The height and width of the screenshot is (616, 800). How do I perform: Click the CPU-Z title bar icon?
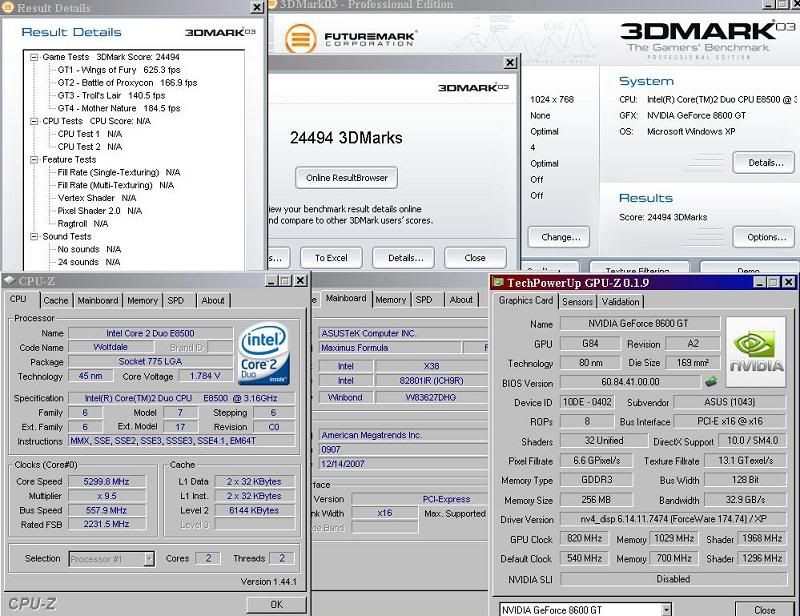[10, 280]
